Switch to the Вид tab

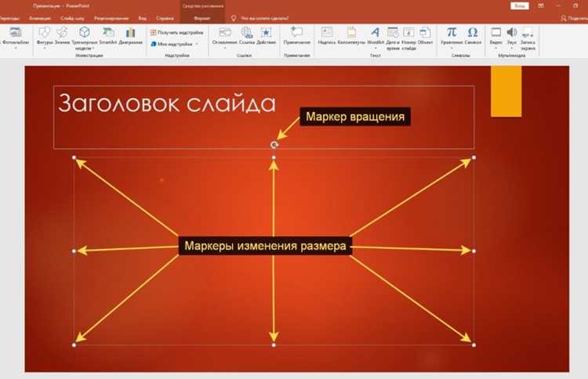[x=142, y=18]
